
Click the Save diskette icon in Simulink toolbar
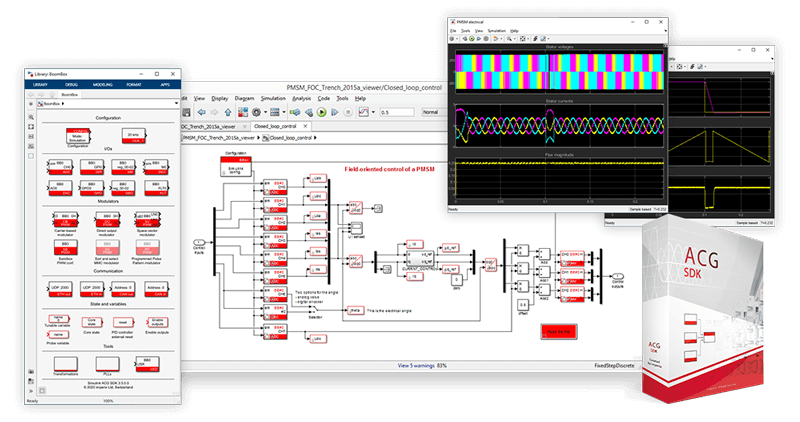click(186, 113)
